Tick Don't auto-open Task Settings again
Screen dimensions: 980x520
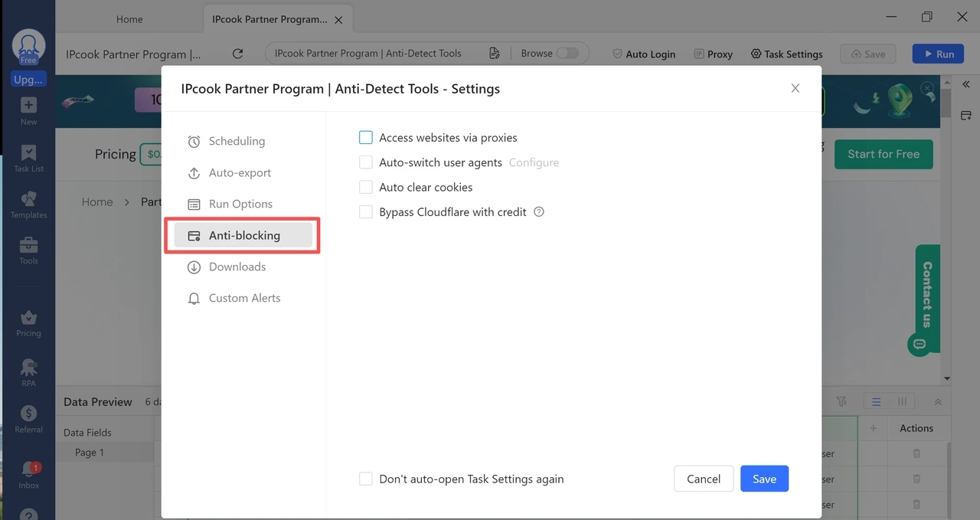(366, 479)
